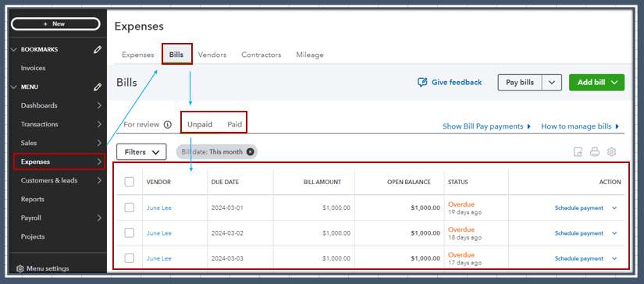Open action dropdown for 2024-03-01 bill
This screenshot has width=644, height=284.
(x=614, y=208)
